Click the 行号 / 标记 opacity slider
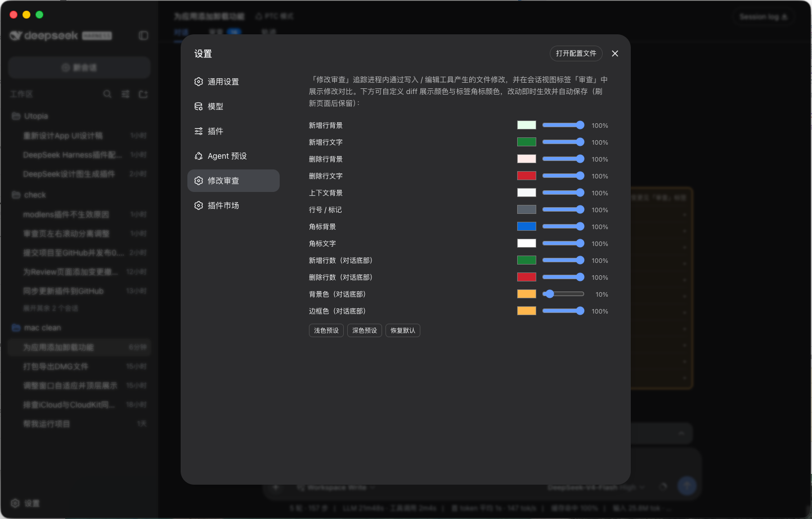The width and height of the screenshot is (812, 519). [563, 209]
